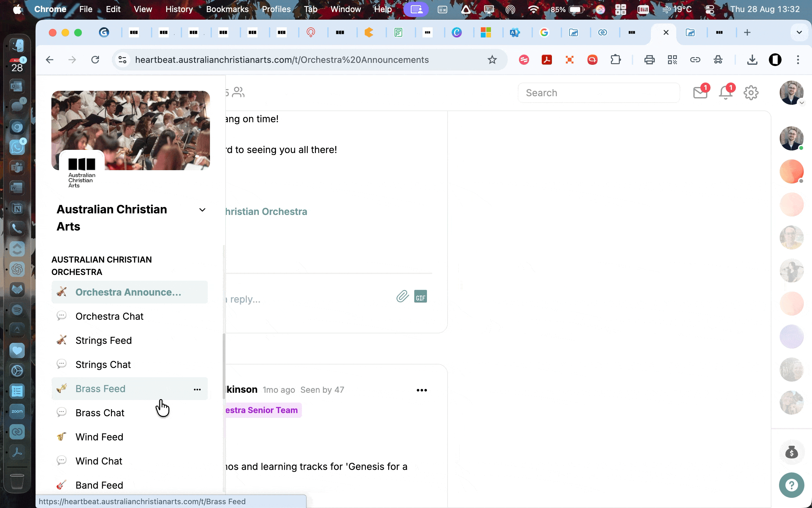Open the user profile avatar dropdown
The width and height of the screenshot is (812, 508).
pos(791,92)
